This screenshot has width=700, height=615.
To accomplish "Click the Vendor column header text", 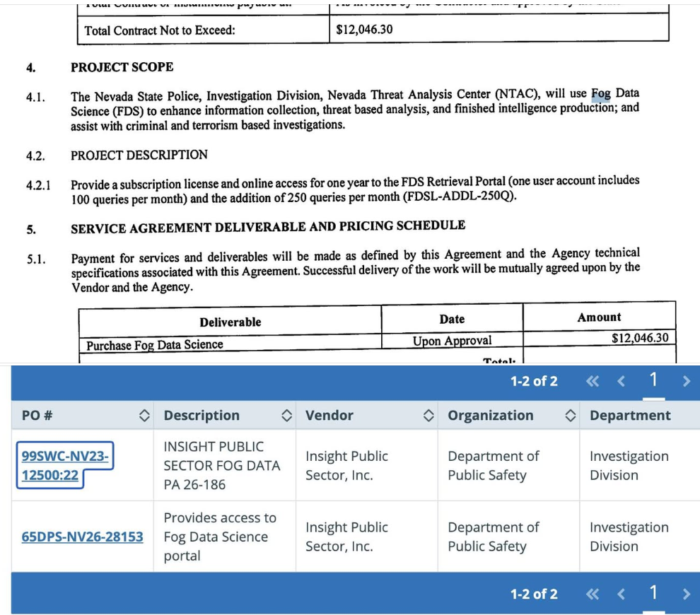I will click(x=329, y=416).
